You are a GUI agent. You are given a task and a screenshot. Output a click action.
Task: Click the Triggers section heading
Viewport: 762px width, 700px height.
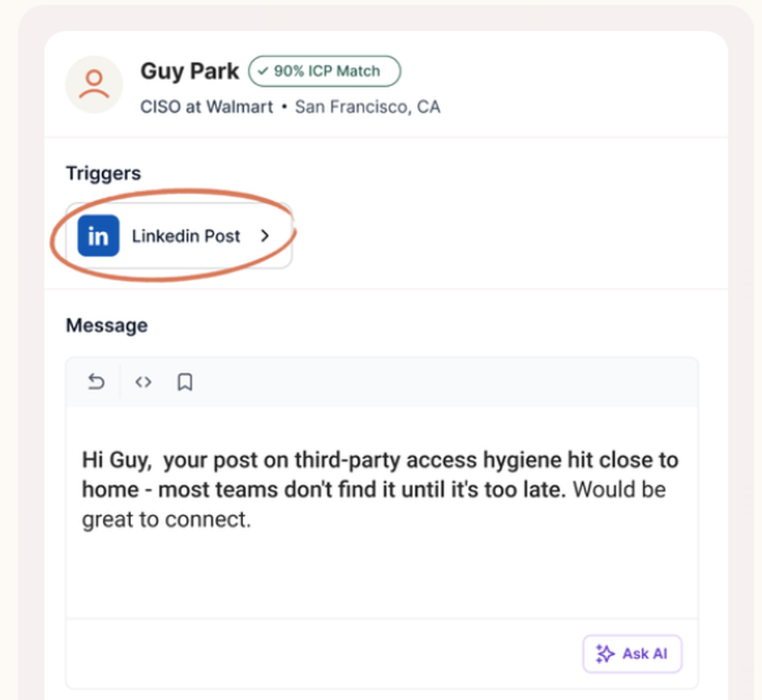(104, 174)
